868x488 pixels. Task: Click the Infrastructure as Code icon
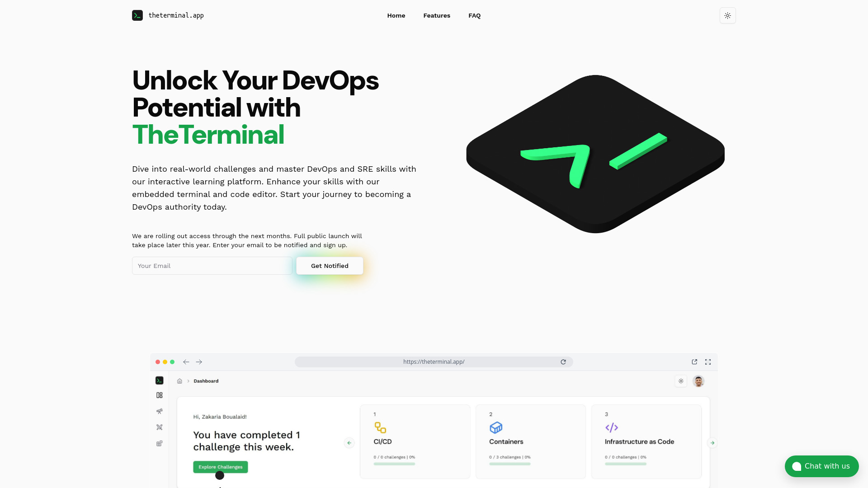pyautogui.click(x=612, y=427)
